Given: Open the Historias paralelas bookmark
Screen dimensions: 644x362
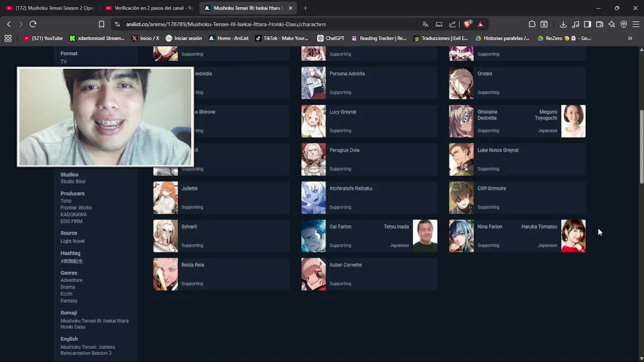Looking at the screenshot, I should [x=502, y=38].
